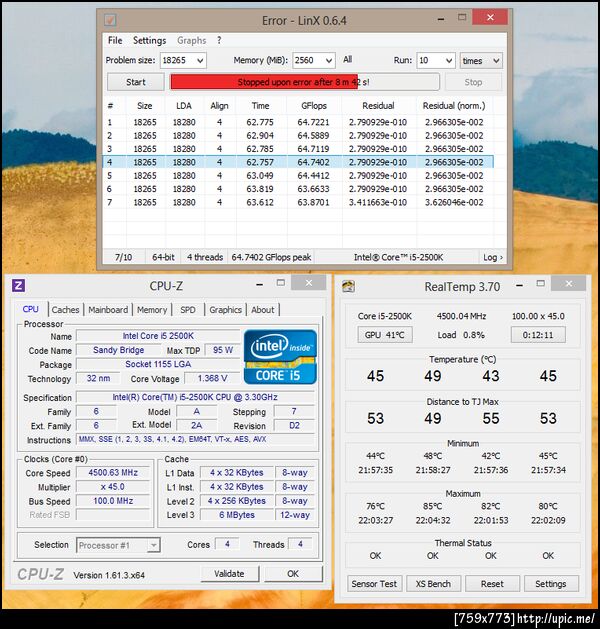Open the File menu in LinX
The width and height of the screenshot is (600, 629).
(115, 41)
